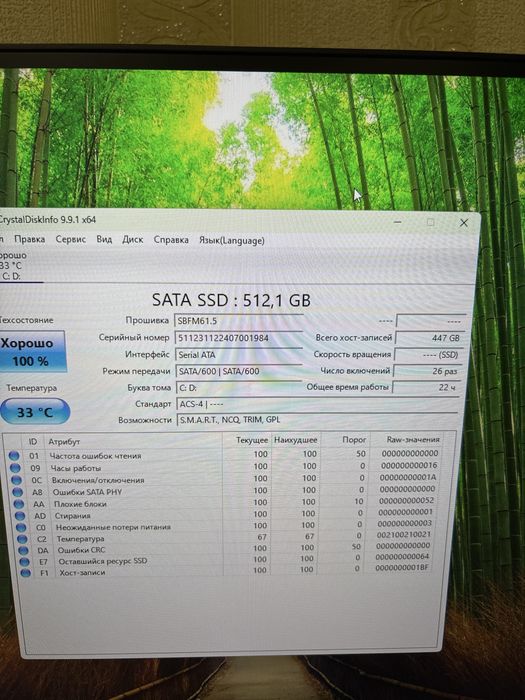
Task: Open the Сервис menu
Action: [71, 239]
